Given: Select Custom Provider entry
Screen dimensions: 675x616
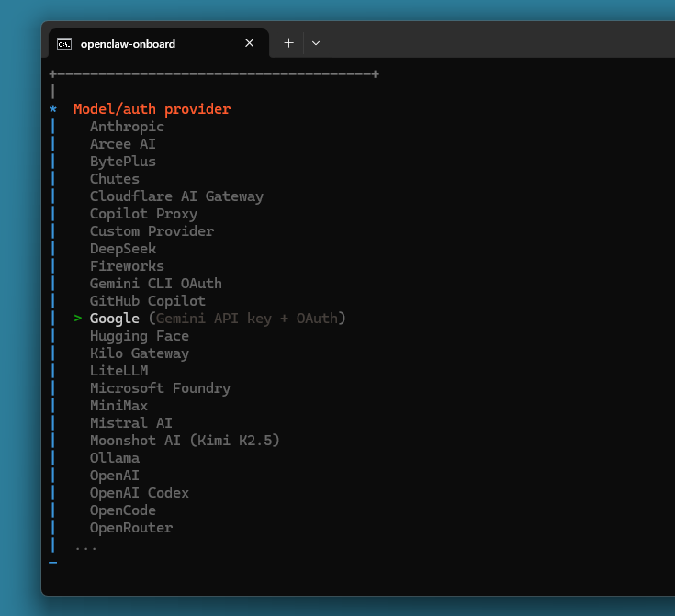Looking at the screenshot, I should (152, 231).
